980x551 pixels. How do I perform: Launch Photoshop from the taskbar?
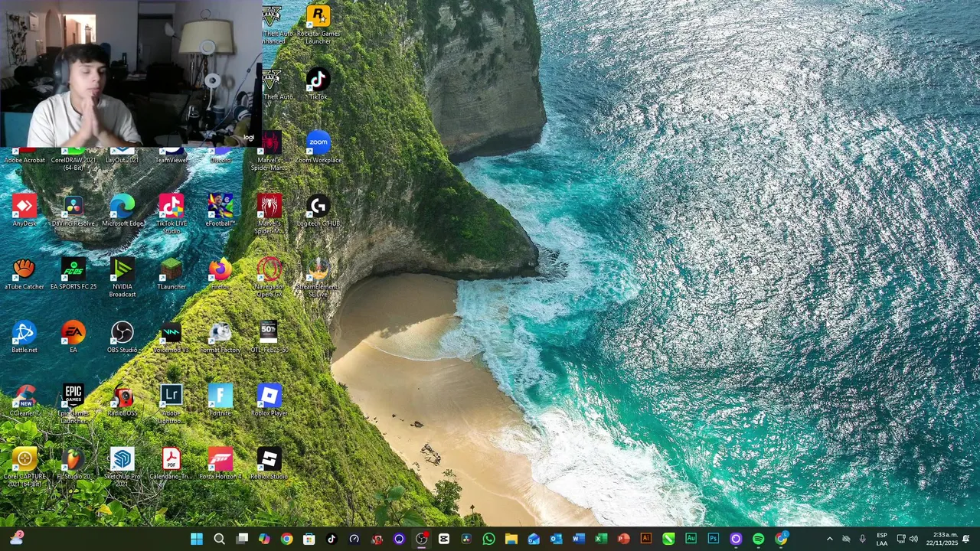713,539
